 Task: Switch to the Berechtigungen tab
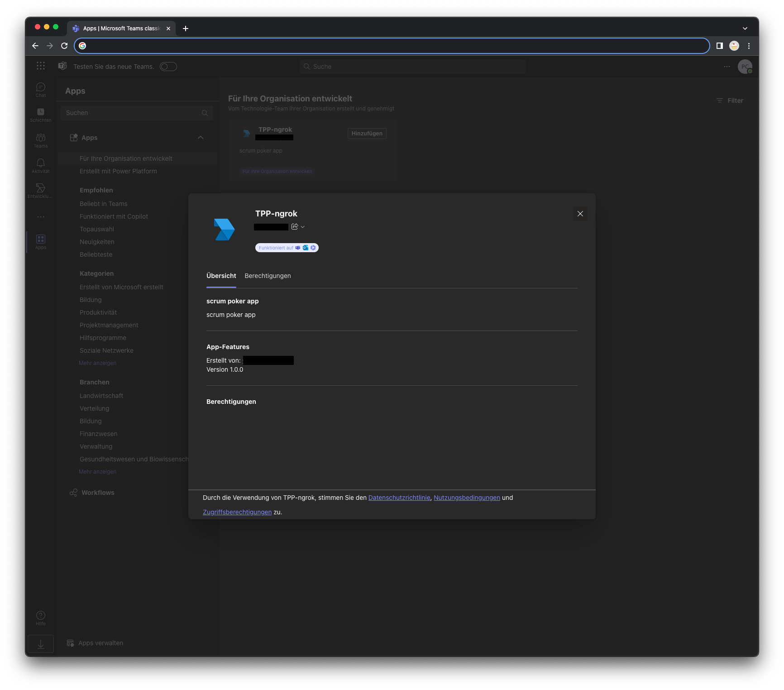268,276
